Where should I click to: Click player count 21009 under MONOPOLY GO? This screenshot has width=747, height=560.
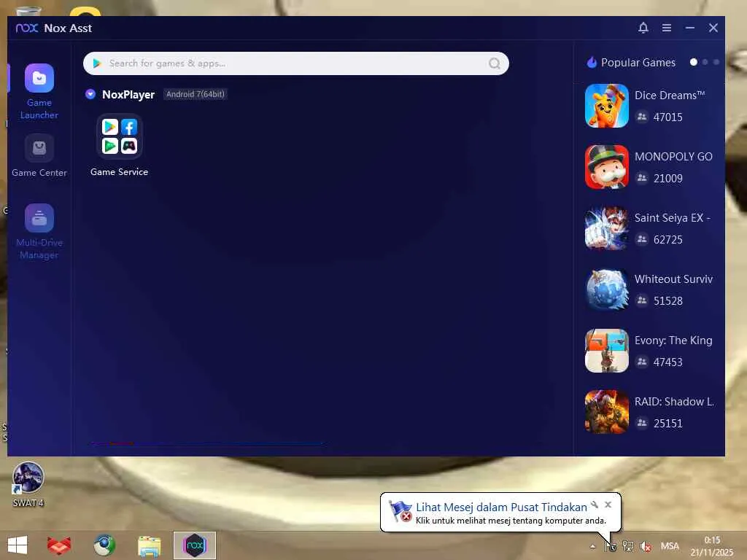[668, 179]
